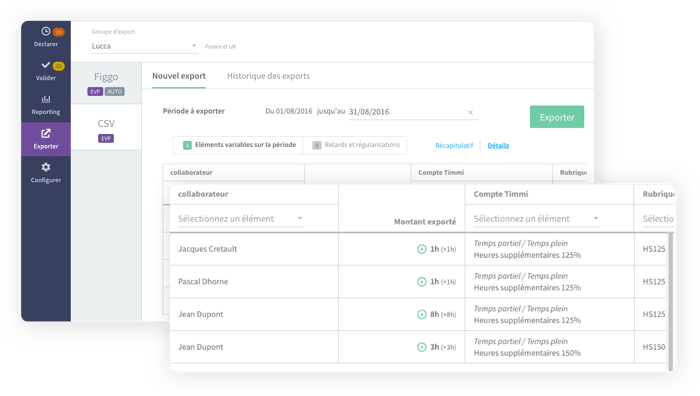Clear the period date with the X icon

pyautogui.click(x=470, y=113)
